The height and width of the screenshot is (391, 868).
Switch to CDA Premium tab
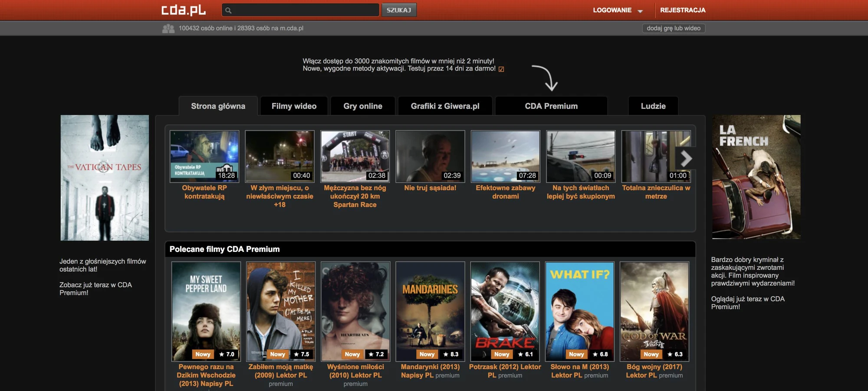click(551, 106)
